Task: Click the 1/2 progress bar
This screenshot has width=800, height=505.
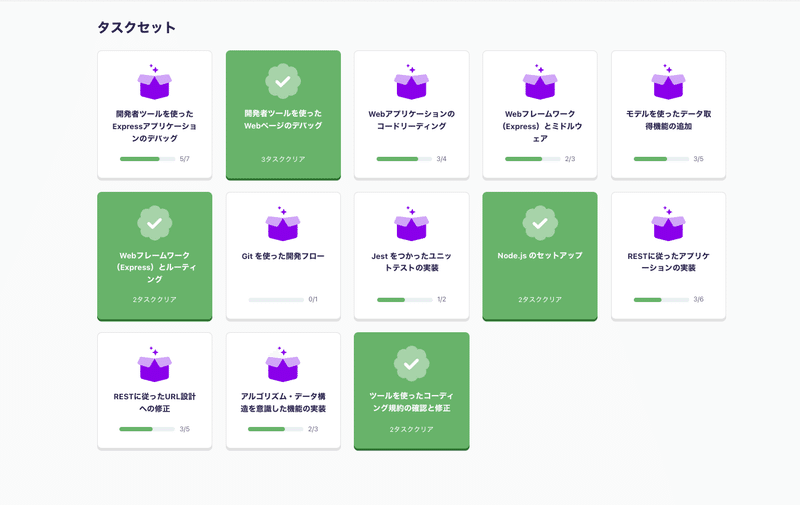Action: coord(405,300)
